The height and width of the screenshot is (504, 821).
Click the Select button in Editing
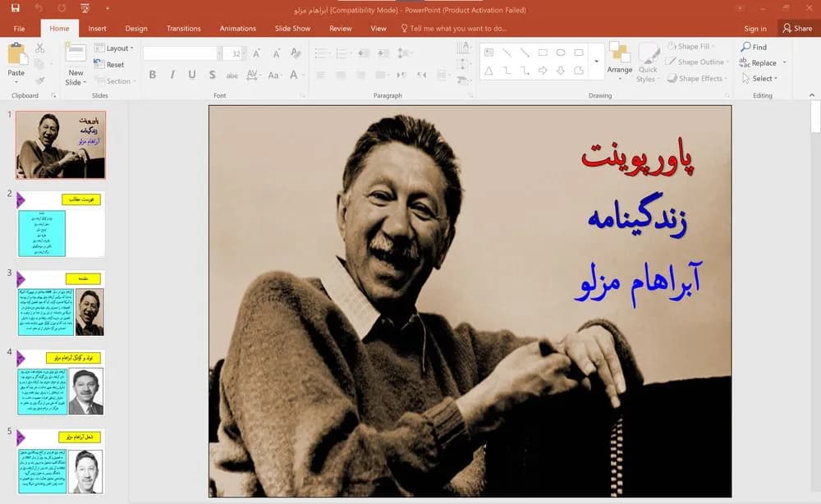coord(759,79)
